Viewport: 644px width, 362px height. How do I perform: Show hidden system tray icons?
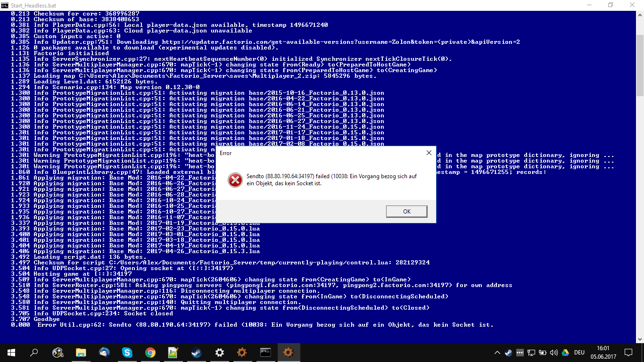(497, 353)
